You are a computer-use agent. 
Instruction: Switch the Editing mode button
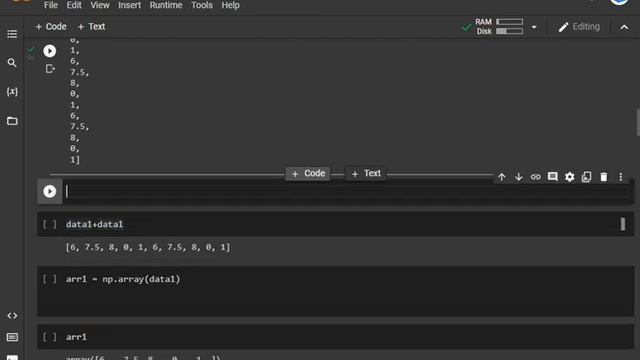[x=579, y=27]
